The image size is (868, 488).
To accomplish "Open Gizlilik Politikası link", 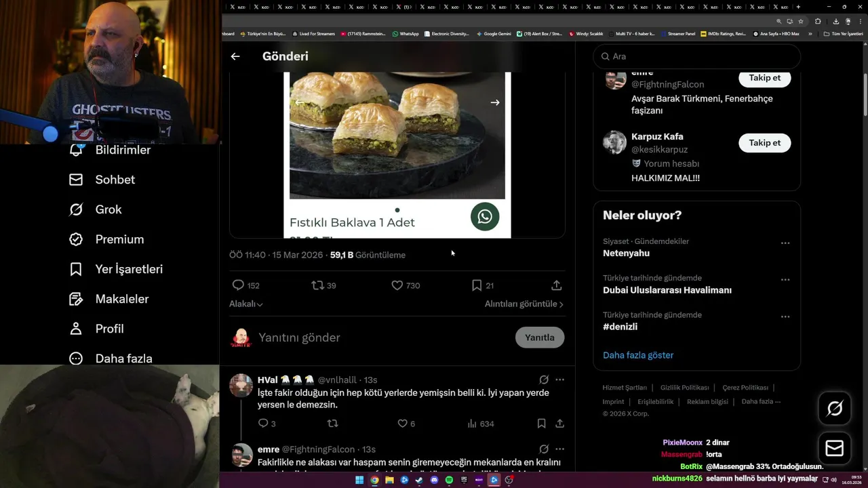I will (x=684, y=388).
